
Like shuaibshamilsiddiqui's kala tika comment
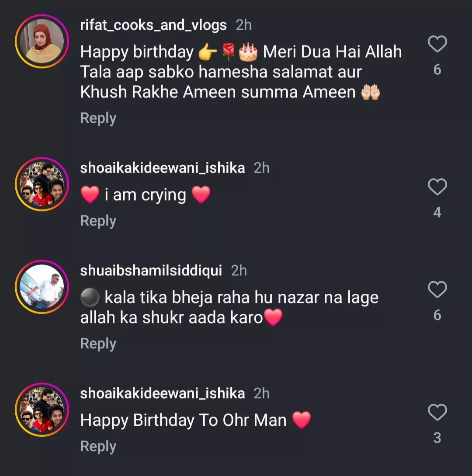point(437,290)
